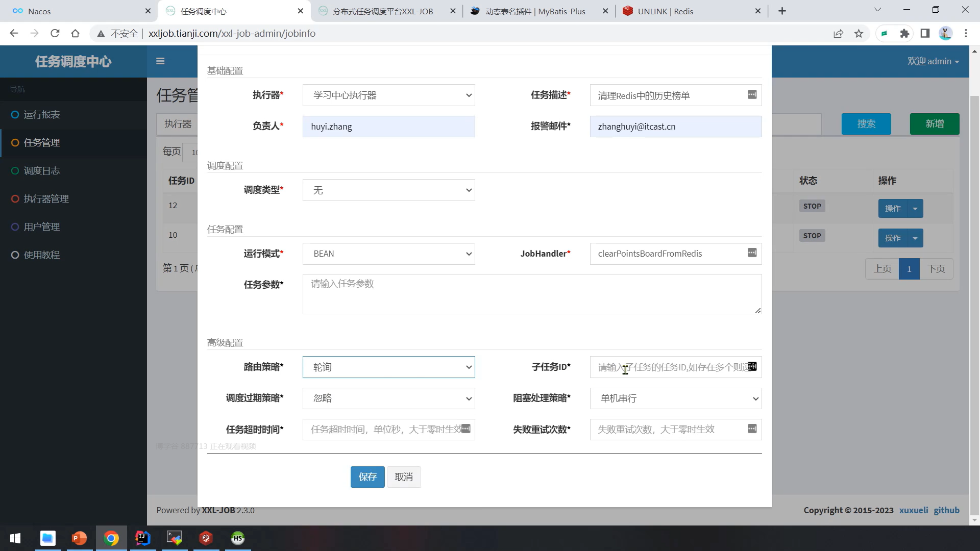Viewport: 980px width, 551px height.
Task: Click the share page icon in address bar
Action: coord(838,34)
